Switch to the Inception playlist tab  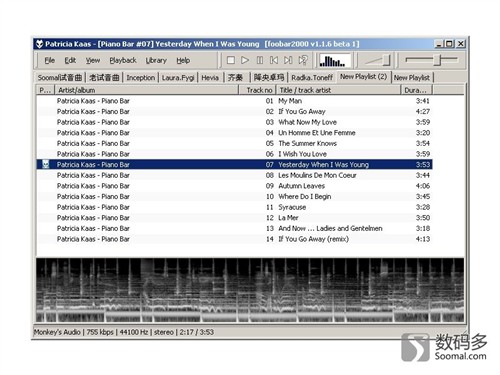[141, 78]
